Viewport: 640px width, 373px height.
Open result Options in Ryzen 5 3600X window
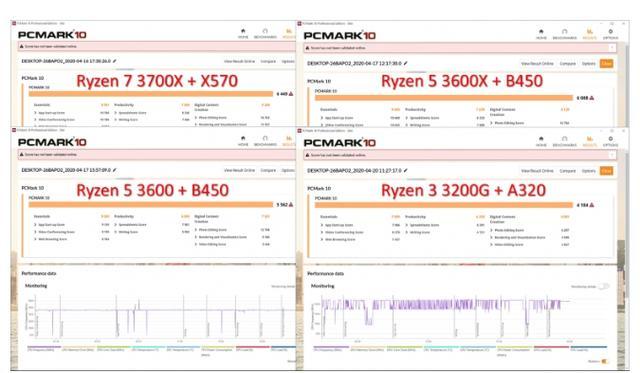(589, 63)
